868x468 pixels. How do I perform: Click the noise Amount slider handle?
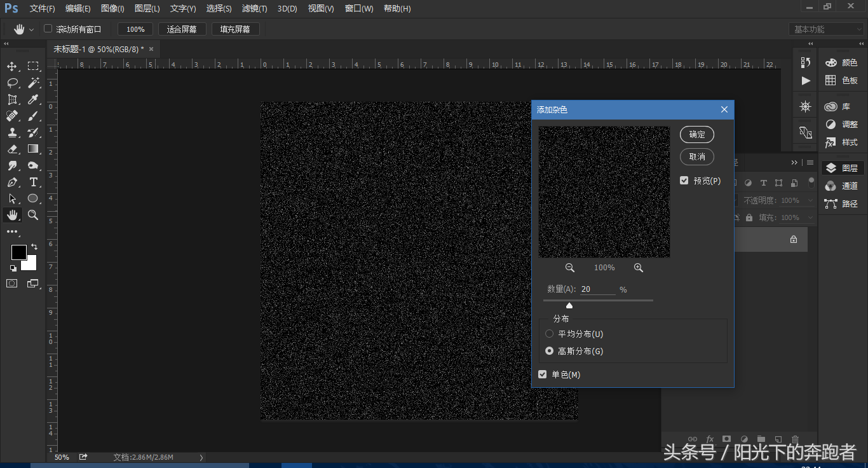coord(569,306)
